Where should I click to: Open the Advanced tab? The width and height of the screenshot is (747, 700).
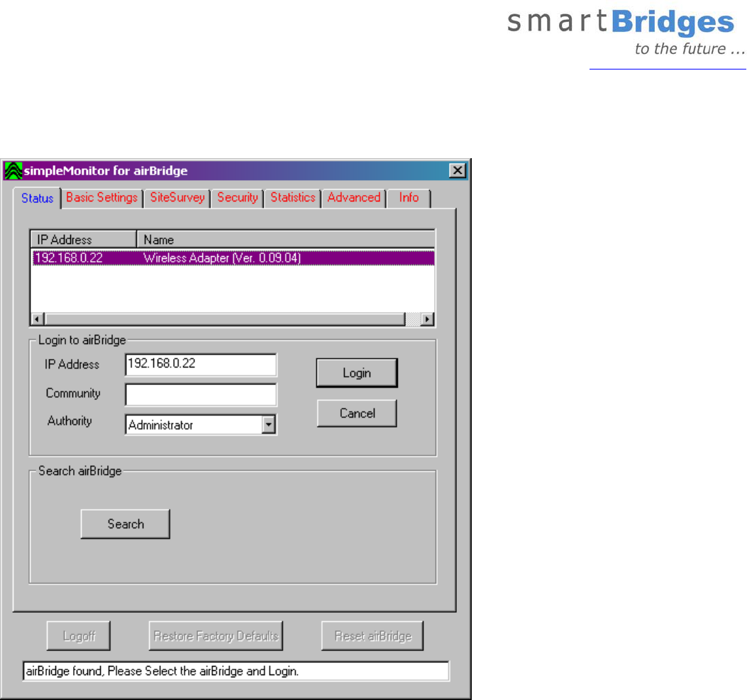pos(353,198)
